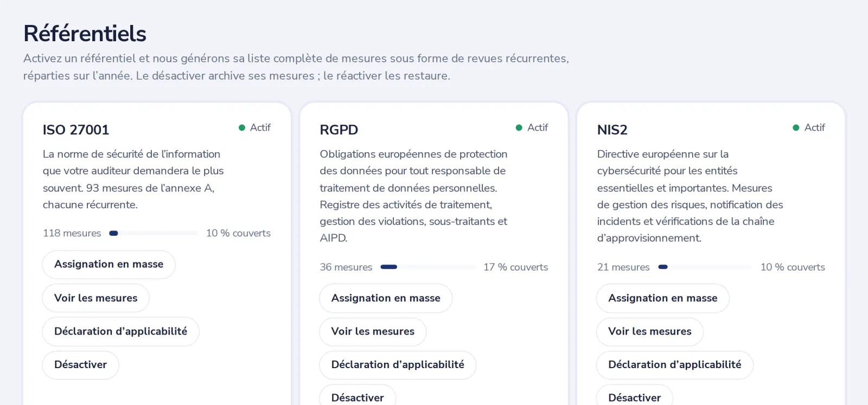The height and width of the screenshot is (405, 868).
Task: Click the green Actif status dot on ISO 27001
Action: click(x=242, y=128)
